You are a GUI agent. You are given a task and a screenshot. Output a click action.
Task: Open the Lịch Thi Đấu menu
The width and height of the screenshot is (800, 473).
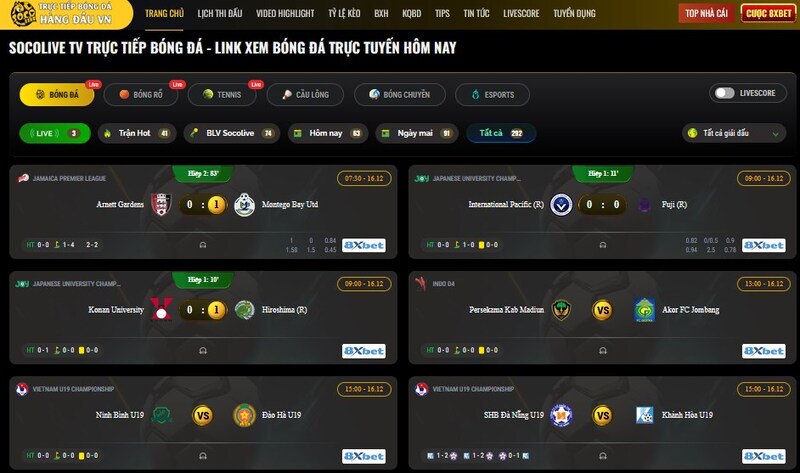tap(219, 14)
